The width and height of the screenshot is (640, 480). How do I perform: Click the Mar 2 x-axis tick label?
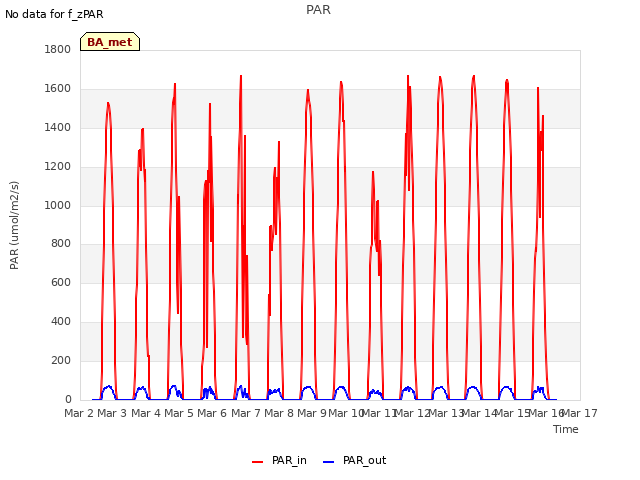point(79,413)
